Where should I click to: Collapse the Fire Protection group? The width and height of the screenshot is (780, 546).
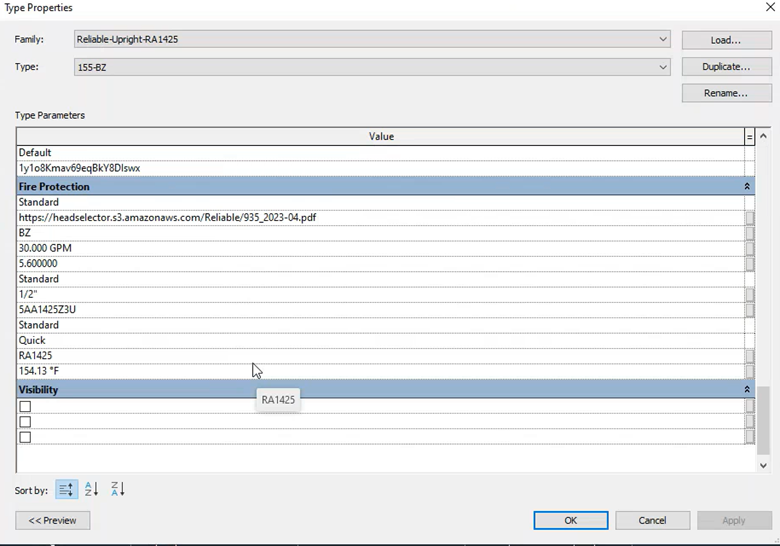pos(746,187)
